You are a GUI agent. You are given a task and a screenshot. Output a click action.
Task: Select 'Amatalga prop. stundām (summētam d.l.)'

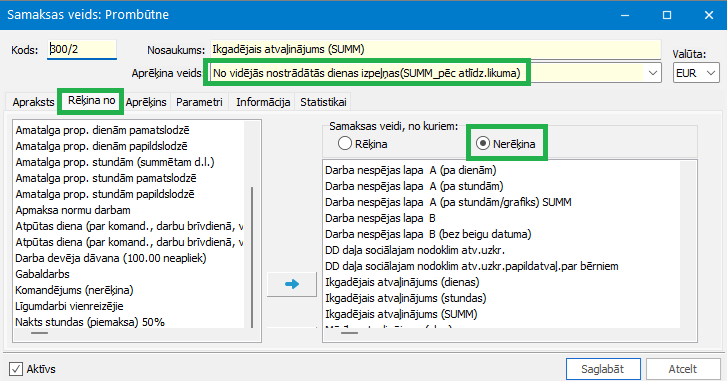point(115,162)
